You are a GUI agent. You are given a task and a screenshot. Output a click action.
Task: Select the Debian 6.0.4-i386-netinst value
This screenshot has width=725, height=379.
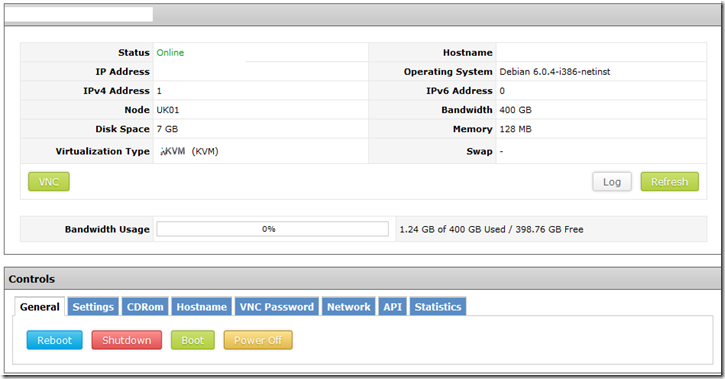[x=554, y=72]
